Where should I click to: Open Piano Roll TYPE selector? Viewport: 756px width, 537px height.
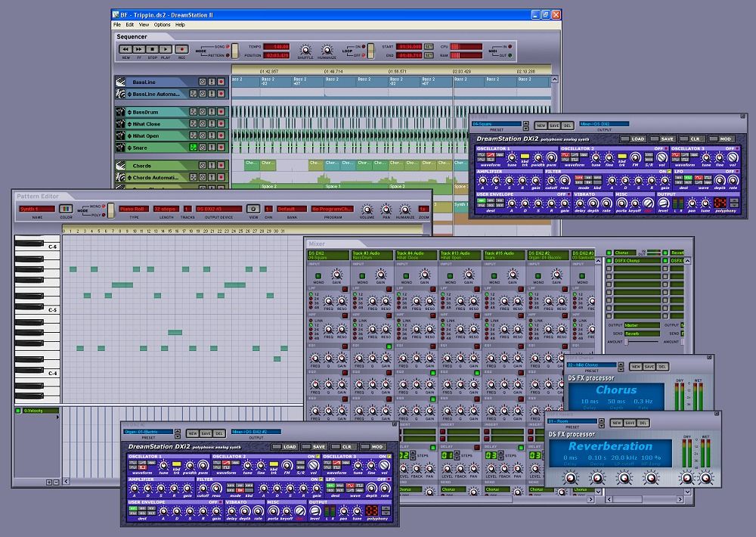134,209
